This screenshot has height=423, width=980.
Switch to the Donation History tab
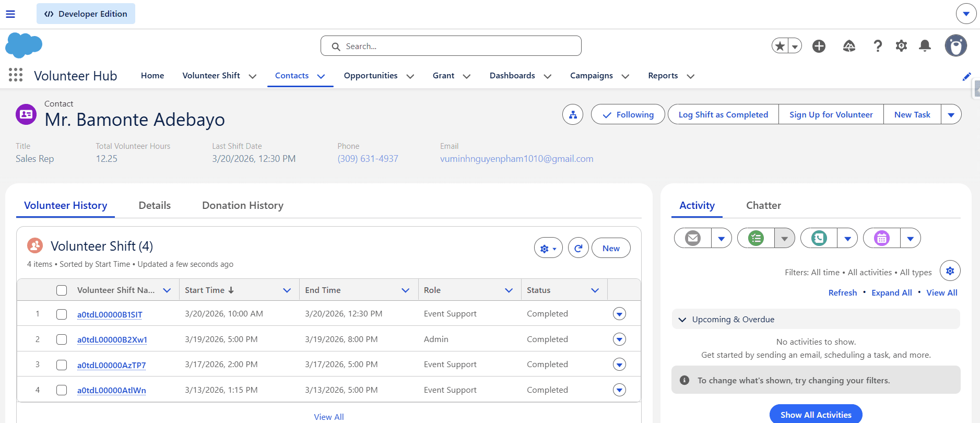[x=243, y=205]
